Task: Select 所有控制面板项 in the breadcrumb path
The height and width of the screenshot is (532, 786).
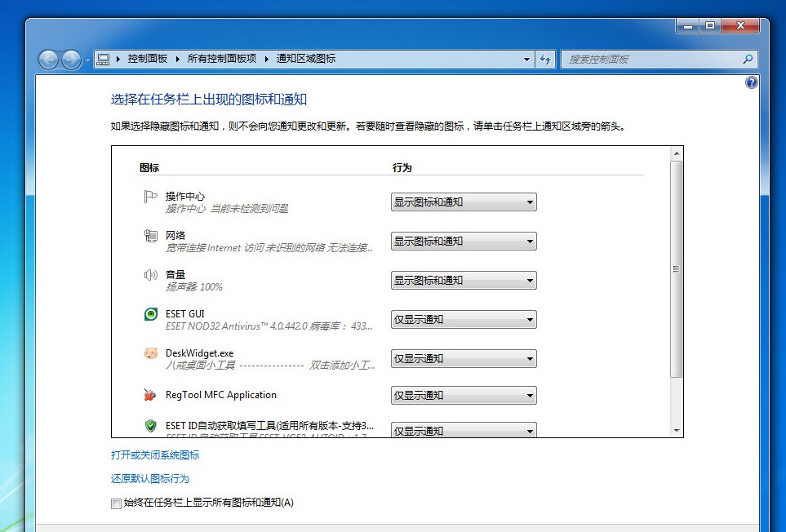Action: tap(221, 59)
